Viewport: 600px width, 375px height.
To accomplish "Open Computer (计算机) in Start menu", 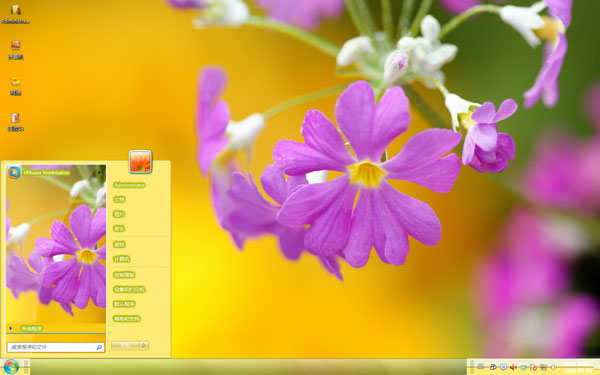I will 122,259.
